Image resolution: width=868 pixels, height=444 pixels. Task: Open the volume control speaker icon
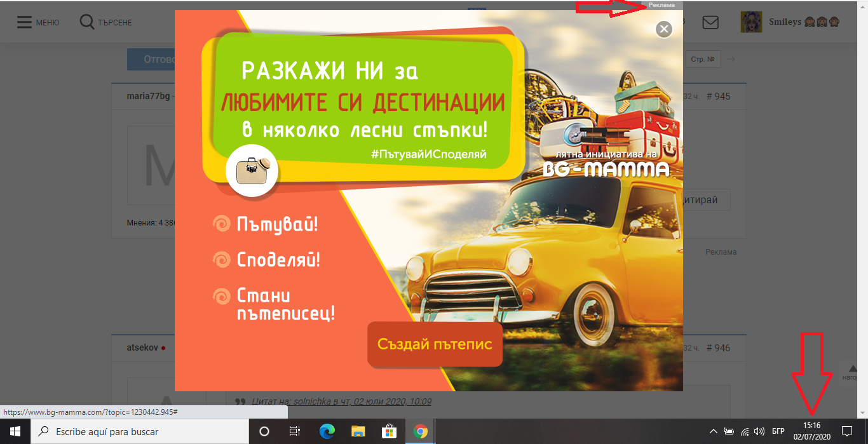[x=759, y=431]
